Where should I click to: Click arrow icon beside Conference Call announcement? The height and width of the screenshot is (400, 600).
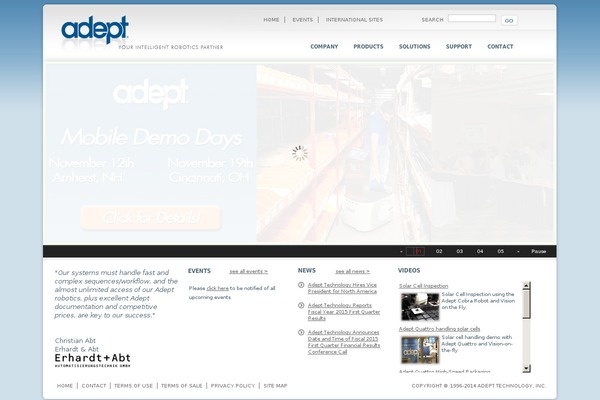(301, 332)
